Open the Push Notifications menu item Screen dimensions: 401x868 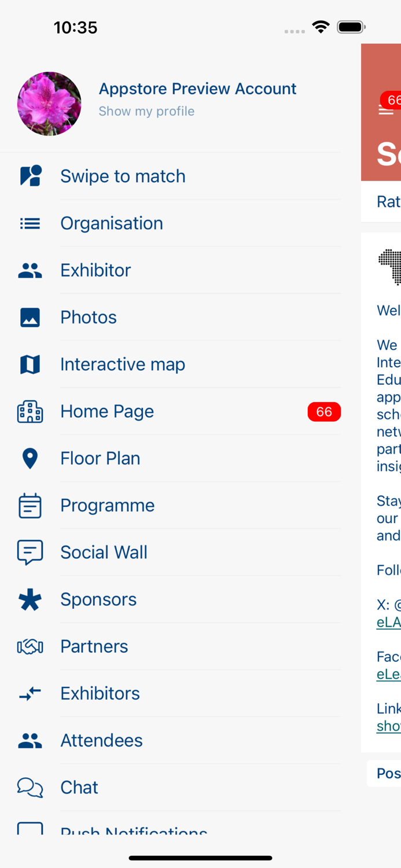(x=133, y=832)
